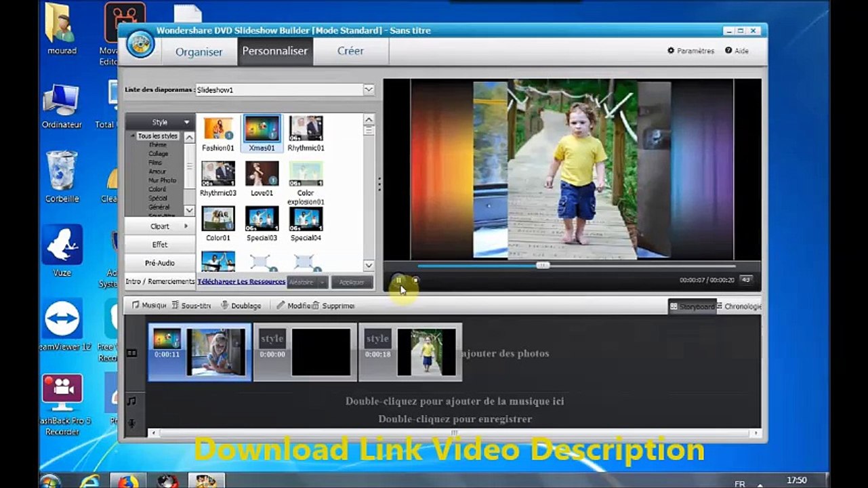Click the preview playback progress slider handle
Image resolution: width=868 pixels, height=488 pixels.
pyautogui.click(x=543, y=266)
